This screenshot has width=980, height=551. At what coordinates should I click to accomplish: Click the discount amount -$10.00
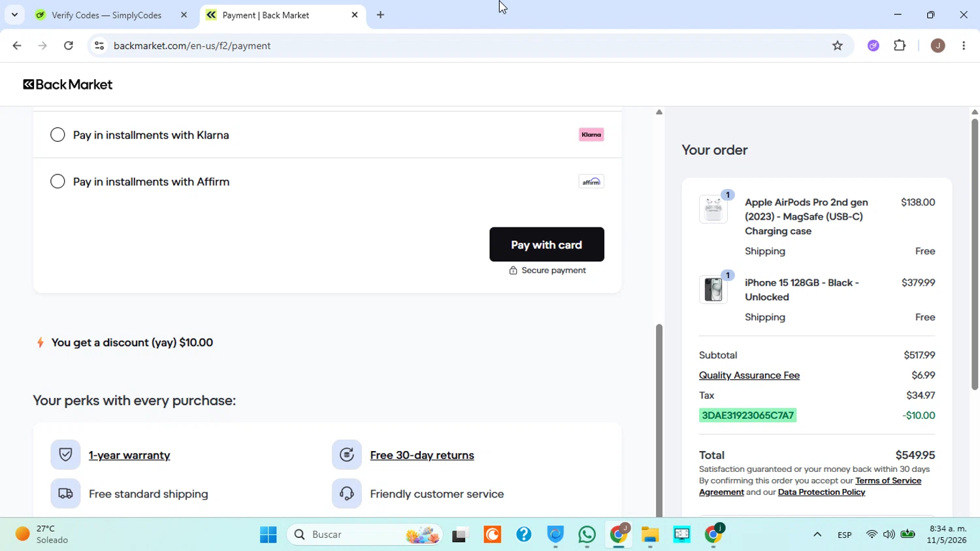click(919, 416)
